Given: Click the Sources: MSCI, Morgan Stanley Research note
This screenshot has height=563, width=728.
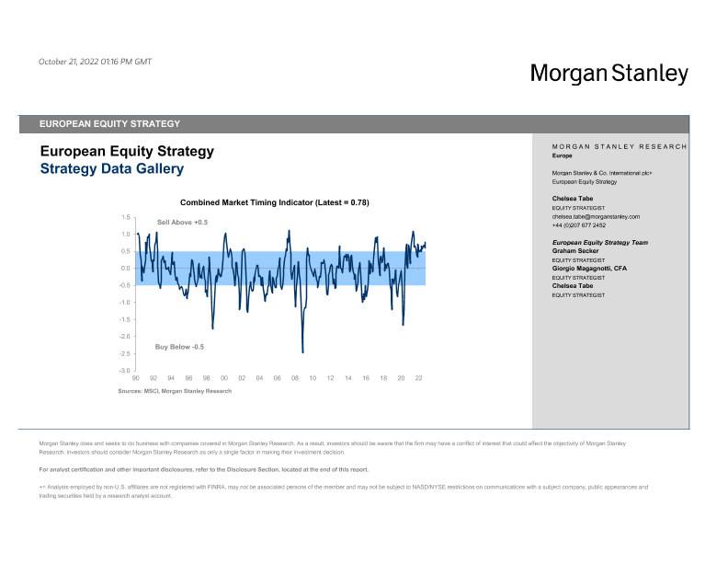Looking at the screenshot, I should click(175, 391).
